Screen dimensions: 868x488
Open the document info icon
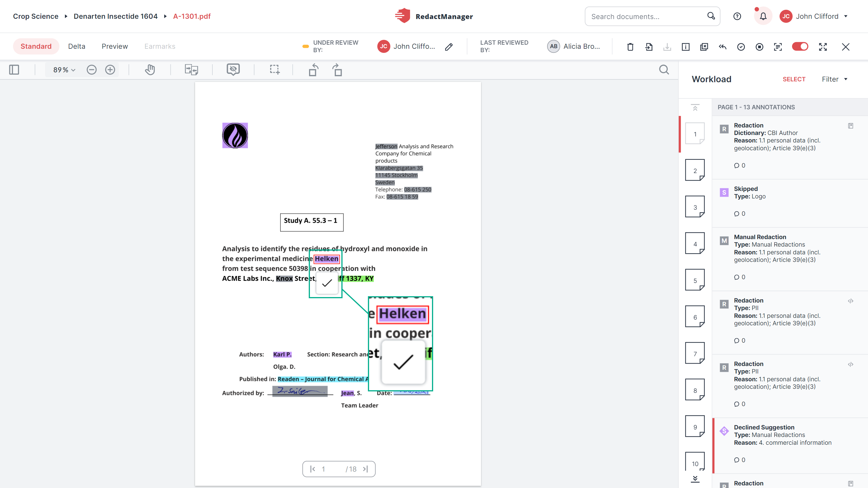click(685, 47)
